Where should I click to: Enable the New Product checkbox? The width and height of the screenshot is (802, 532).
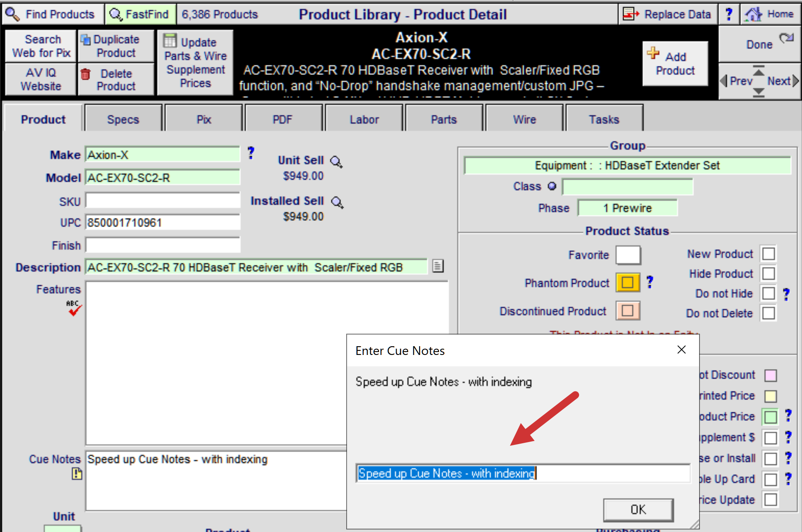pos(769,254)
